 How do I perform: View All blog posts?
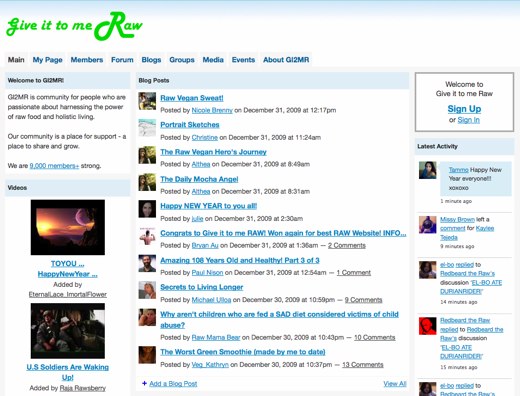click(395, 384)
